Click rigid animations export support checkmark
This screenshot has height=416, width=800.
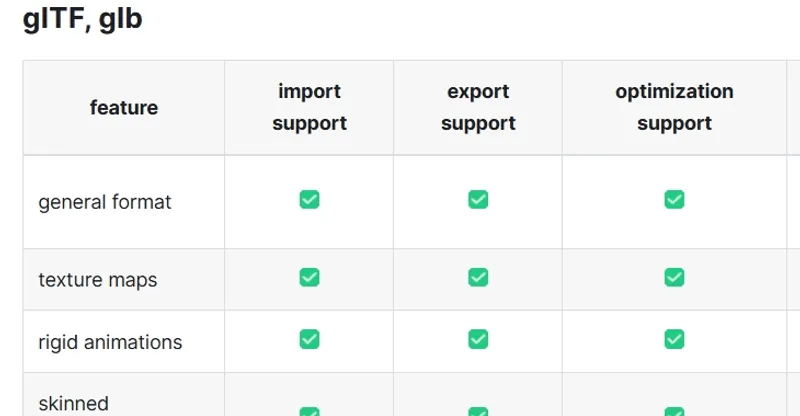[478, 339]
